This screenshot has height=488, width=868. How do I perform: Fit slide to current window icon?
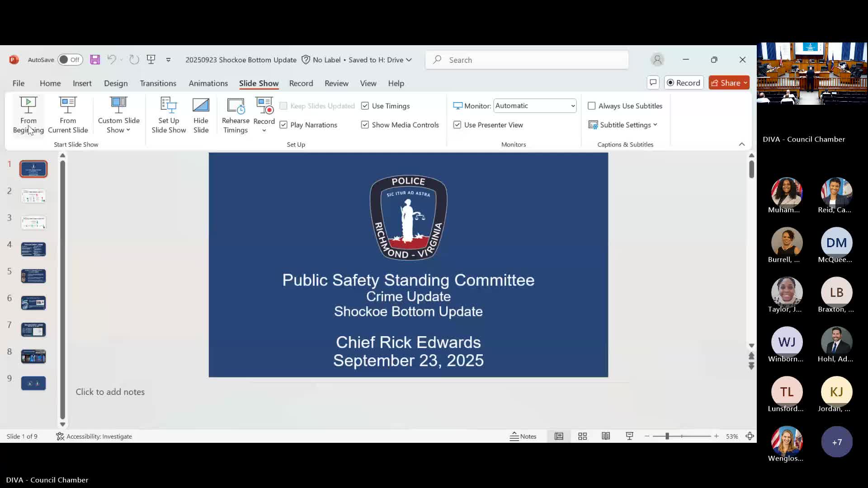pos(750,436)
